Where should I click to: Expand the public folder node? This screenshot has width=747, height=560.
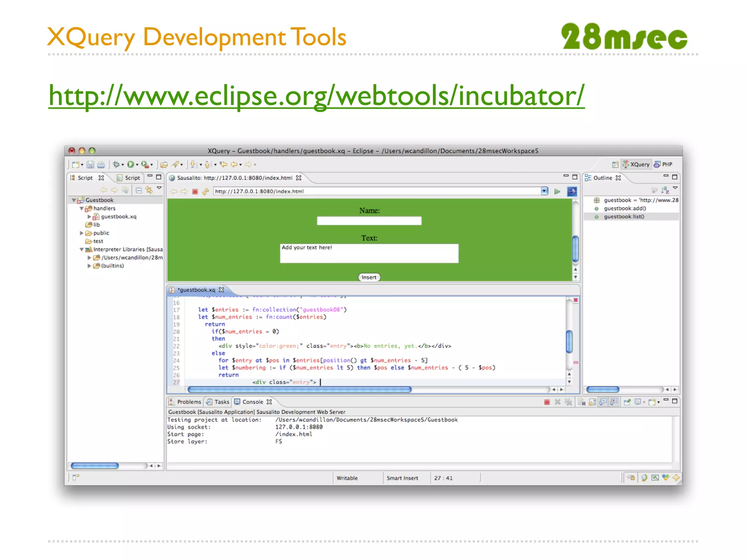81,233
